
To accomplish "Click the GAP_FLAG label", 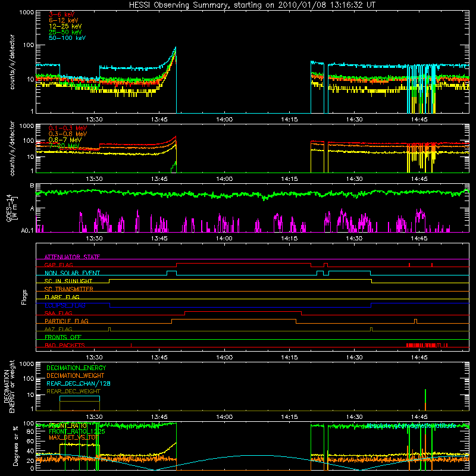I will pyautogui.click(x=58, y=265).
